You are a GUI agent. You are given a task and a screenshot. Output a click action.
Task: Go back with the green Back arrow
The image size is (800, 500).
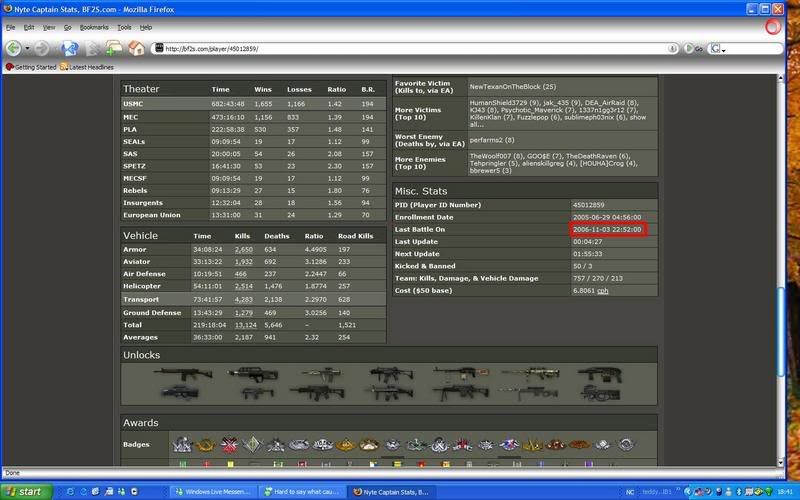13,48
